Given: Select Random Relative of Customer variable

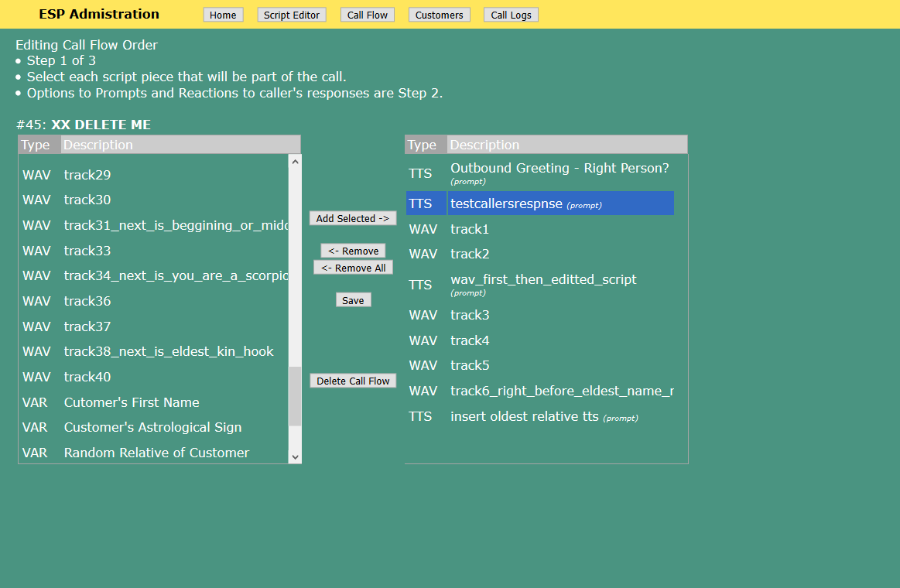Looking at the screenshot, I should (156, 453).
